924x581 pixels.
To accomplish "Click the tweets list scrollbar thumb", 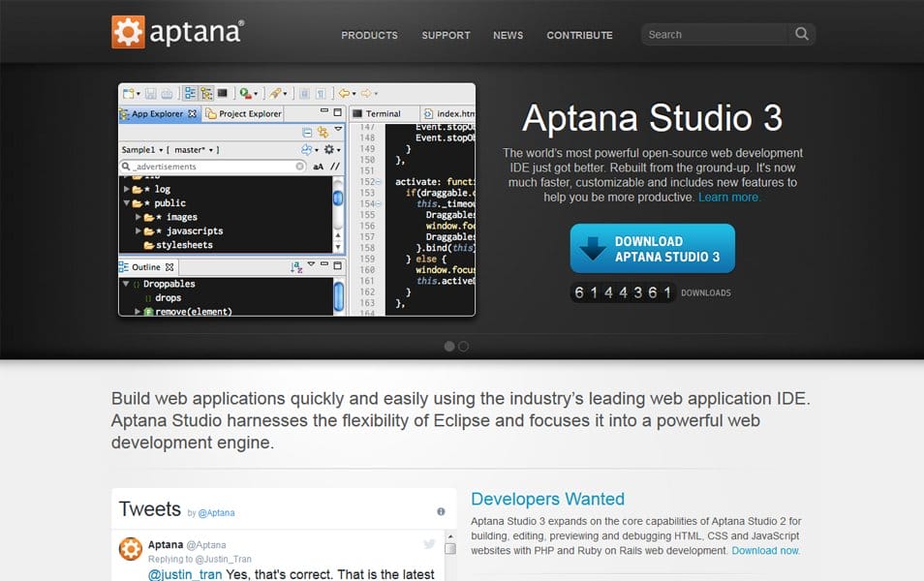I will (x=450, y=549).
